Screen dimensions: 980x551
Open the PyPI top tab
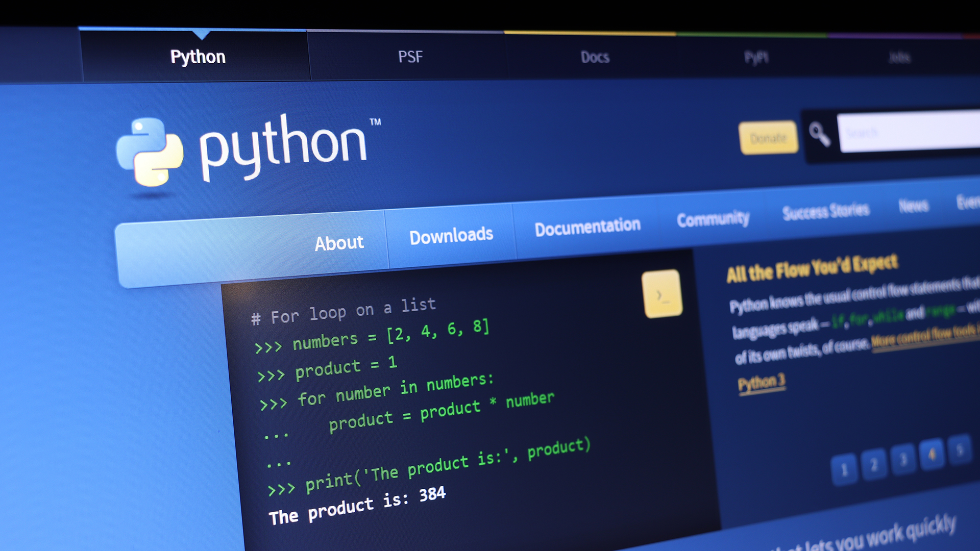[756, 58]
